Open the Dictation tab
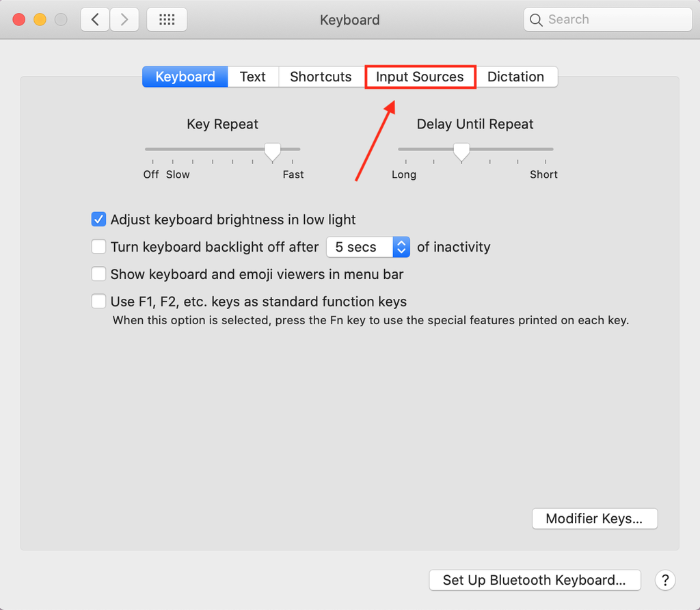This screenshot has width=700, height=610. 516,77
